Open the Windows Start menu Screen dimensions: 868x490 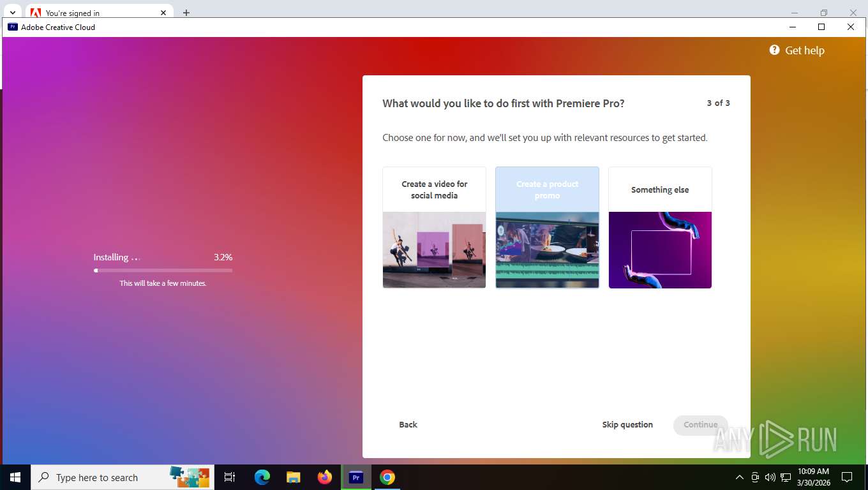[15, 477]
